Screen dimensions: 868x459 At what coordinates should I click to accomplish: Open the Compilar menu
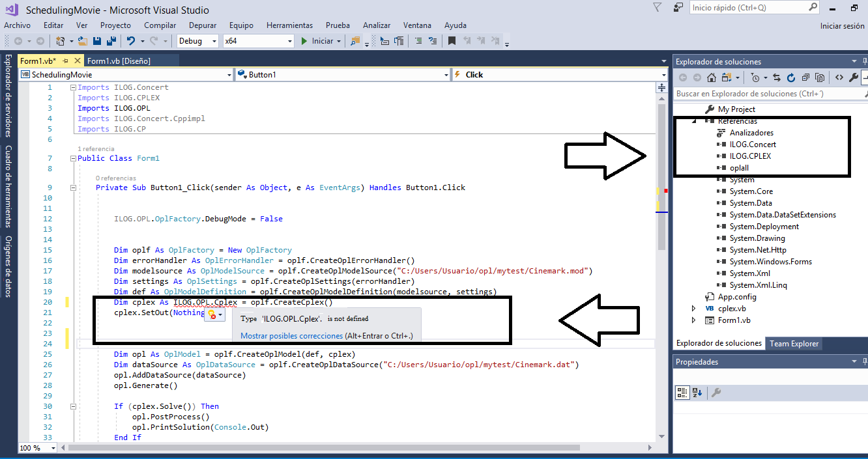click(160, 25)
